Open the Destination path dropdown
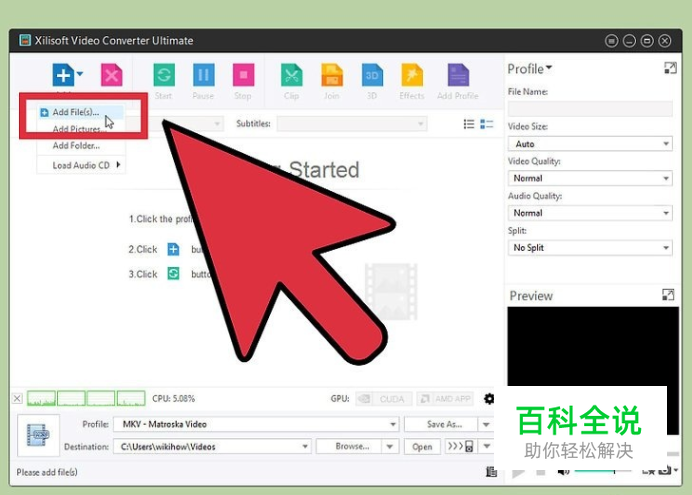This screenshot has height=495, width=692. tap(212, 446)
